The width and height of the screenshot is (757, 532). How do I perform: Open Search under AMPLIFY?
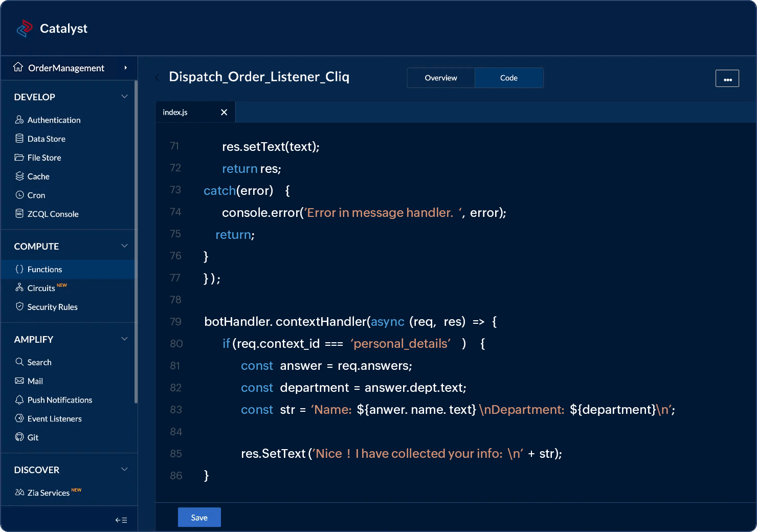pyautogui.click(x=39, y=362)
